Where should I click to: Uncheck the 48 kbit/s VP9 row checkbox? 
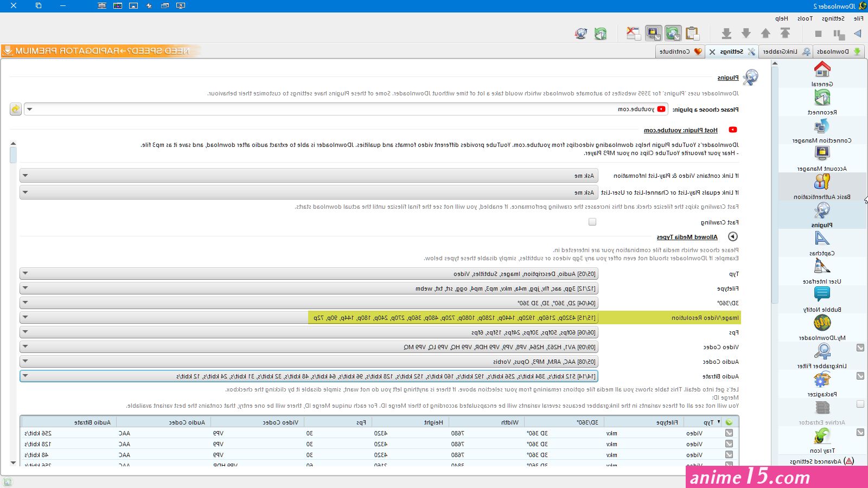[729, 454]
